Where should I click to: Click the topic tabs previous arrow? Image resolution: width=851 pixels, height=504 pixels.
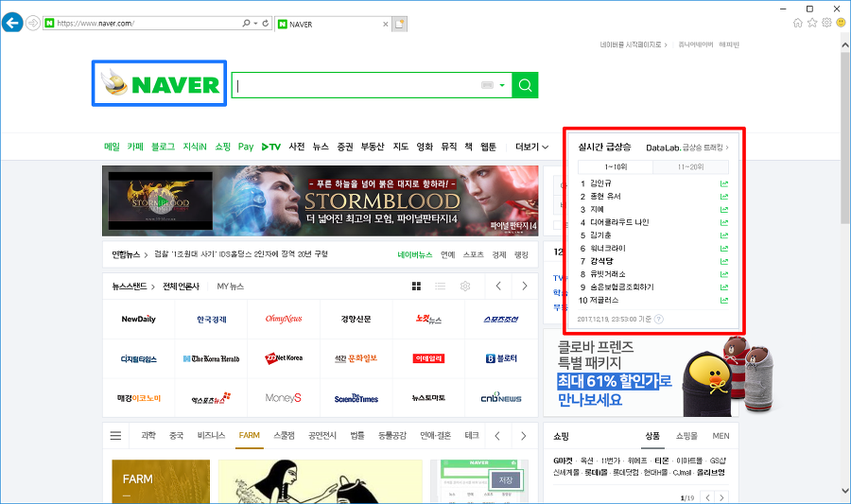497,436
